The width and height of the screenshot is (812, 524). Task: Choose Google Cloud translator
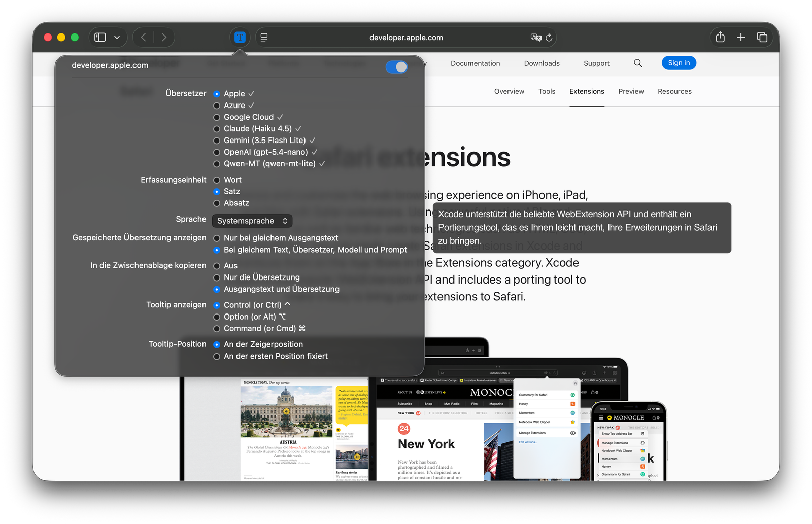click(217, 117)
